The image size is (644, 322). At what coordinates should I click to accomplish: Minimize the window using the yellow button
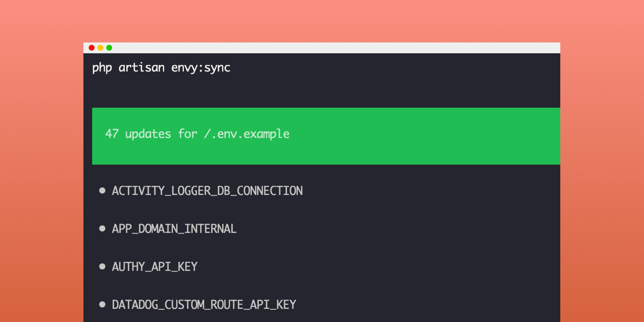[100, 48]
